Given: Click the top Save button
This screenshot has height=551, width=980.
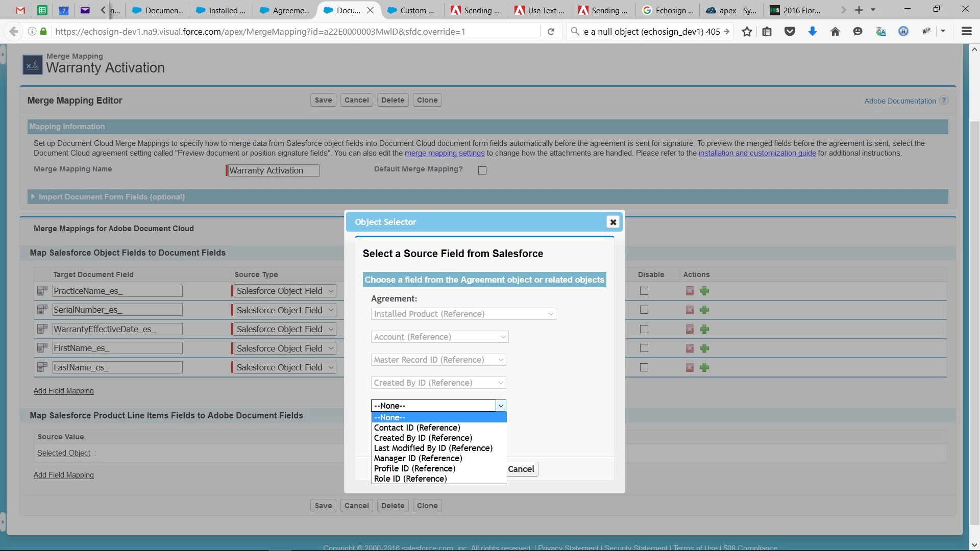Looking at the screenshot, I should 323,100.
